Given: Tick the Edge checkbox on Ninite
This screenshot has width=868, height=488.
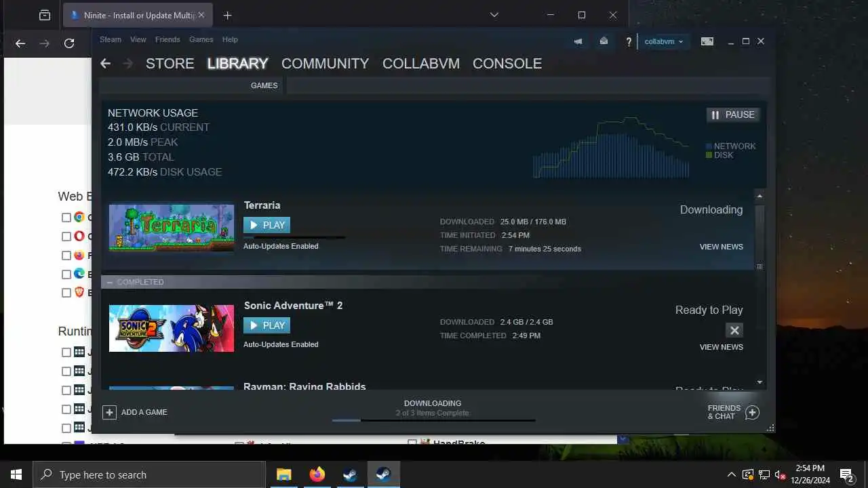Looking at the screenshot, I should click(x=66, y=274).
